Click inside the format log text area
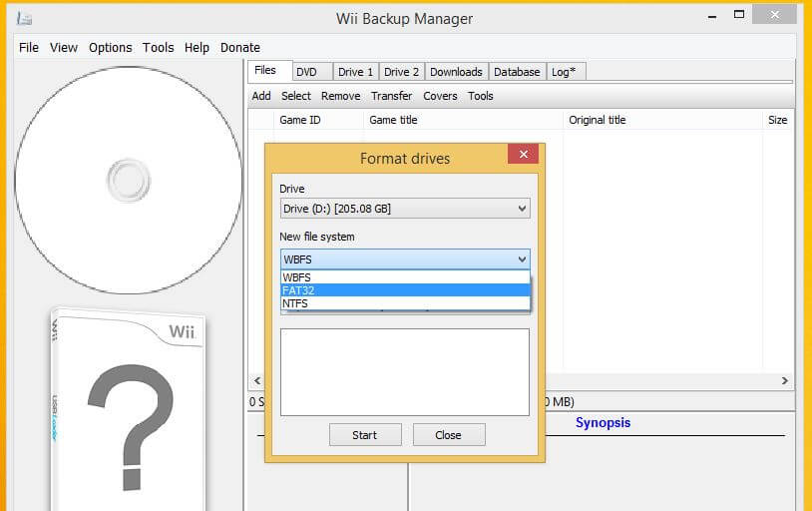This screenshot has height=511, width=812. [x=405, y=372]
